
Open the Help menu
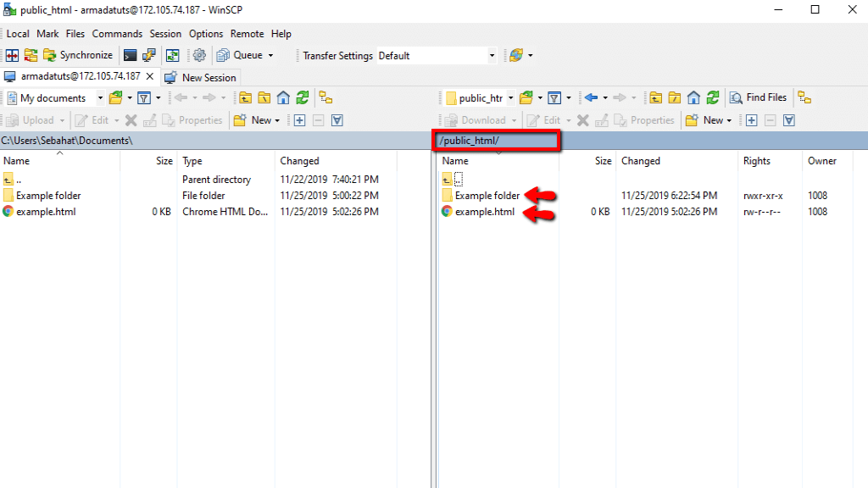281,34
